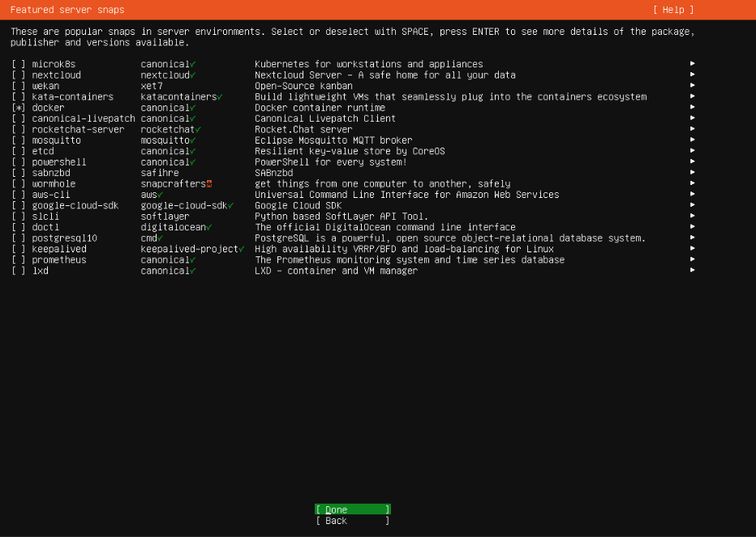The height and width of the screenshot is (537, 756).
Task: Tick the lxd checkbox
Action: [x=19, y=271]
